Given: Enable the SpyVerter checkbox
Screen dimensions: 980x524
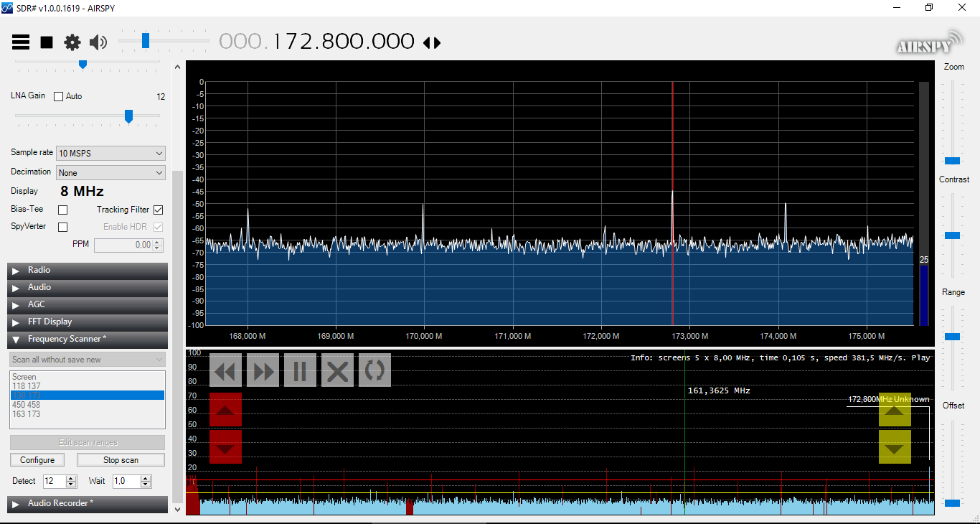Looking at the screenshot, I should point(62,227).
